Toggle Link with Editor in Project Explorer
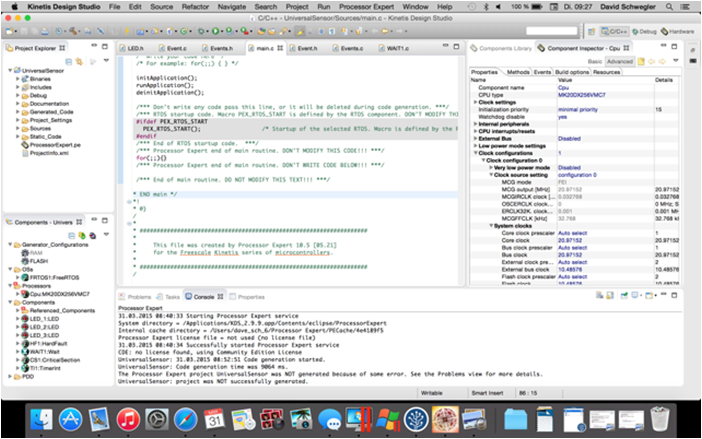This screenshot has height=439, width=702. pos(79,62)
